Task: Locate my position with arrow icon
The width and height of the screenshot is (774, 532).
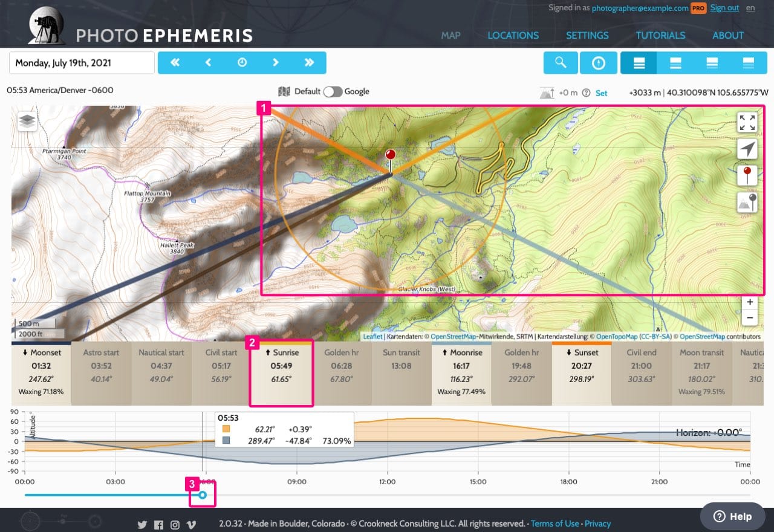Action: (747, 149)
